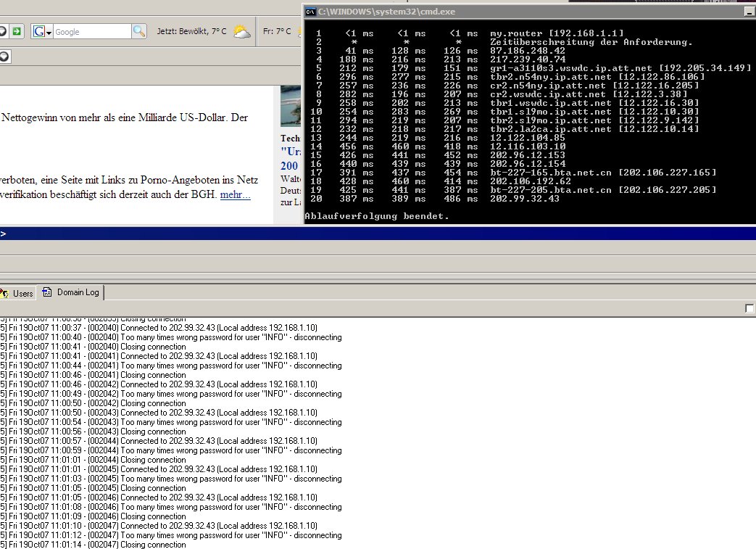Image resolution: width=756 pixels, height=549 pixels.
Task: Open the cmd.exe system menu icon
Action: (310, 12)
